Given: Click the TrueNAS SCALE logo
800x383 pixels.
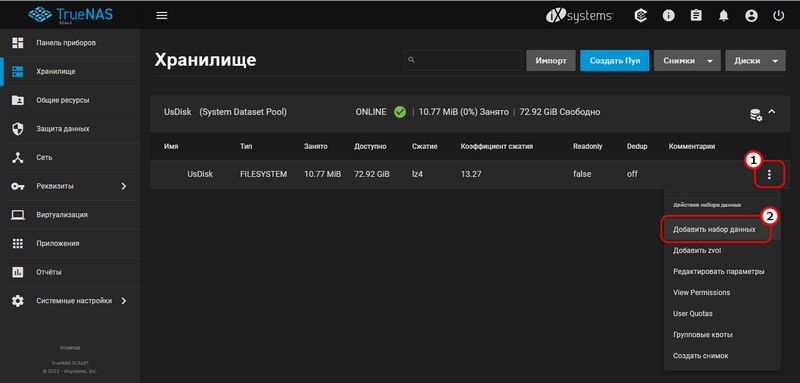Looking at the screenshot, I should (70, 15).
